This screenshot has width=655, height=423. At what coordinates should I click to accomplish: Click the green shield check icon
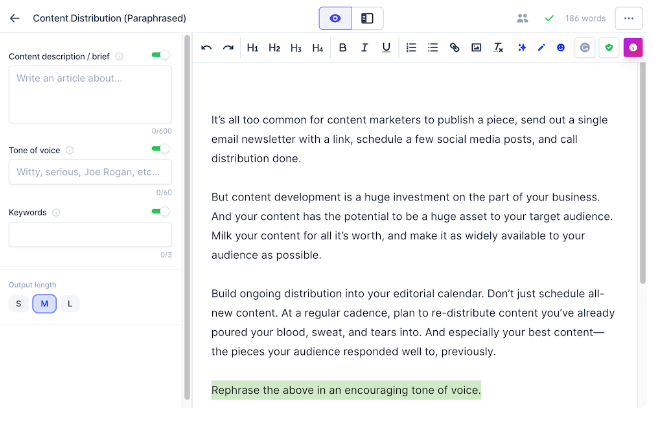[609, 48]
